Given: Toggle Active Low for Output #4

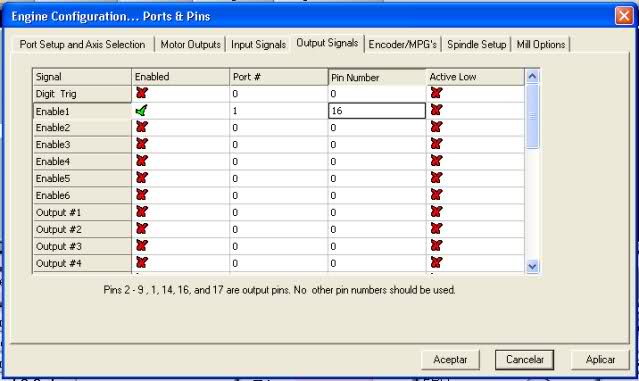Looking at the screenshot, I should click(436, 263).
